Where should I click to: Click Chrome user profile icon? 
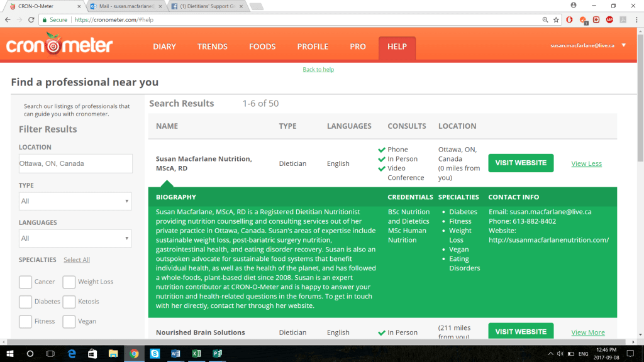574,5
